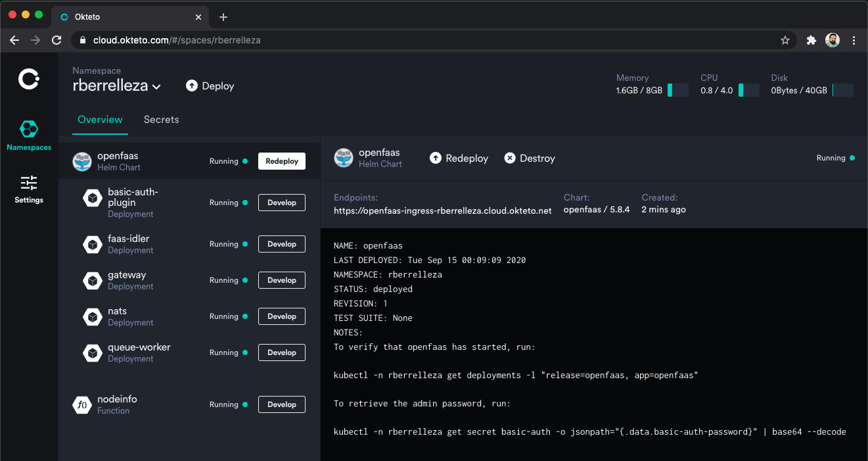This screenshot has height=461, width=868.
Task: Click Develop for basic-auth-plugin
Action: tap(282, 203)
